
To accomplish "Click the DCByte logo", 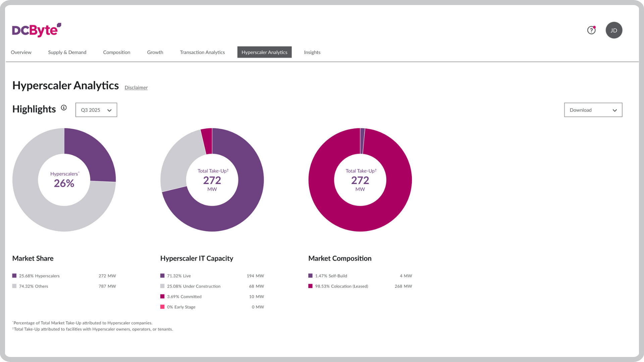I will coord(36,30).
